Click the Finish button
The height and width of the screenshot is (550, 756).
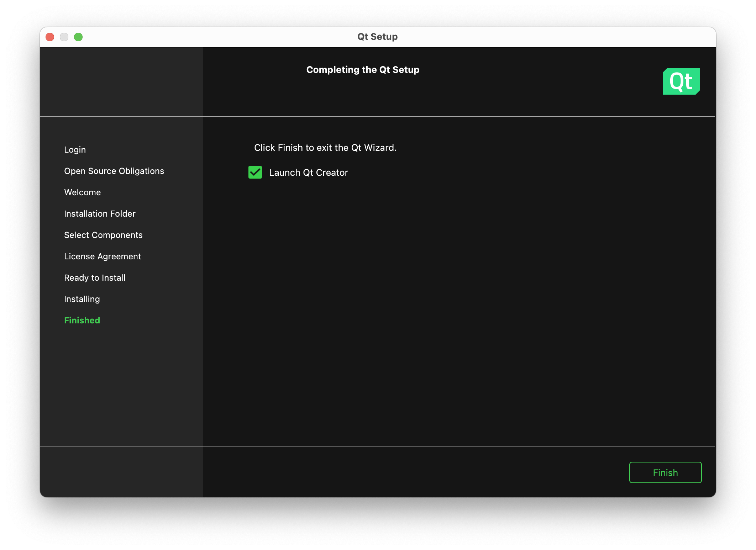point(665,472)
